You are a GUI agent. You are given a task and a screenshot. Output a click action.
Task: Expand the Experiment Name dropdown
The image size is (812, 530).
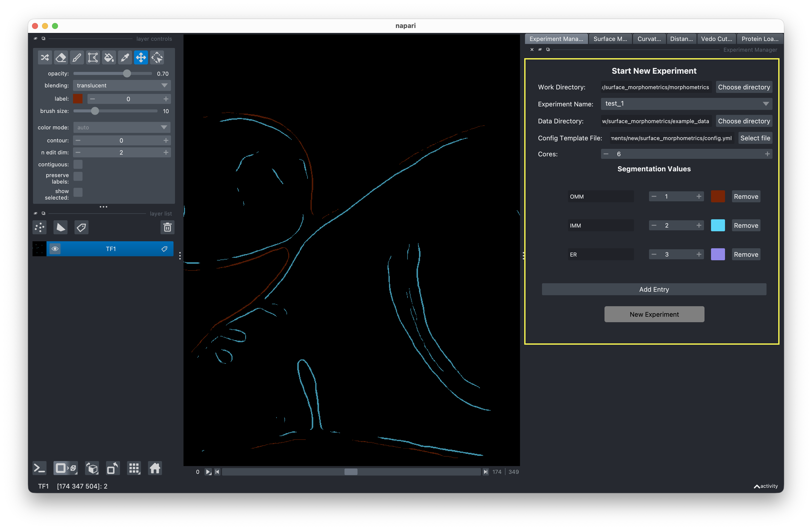pos(686,104)
